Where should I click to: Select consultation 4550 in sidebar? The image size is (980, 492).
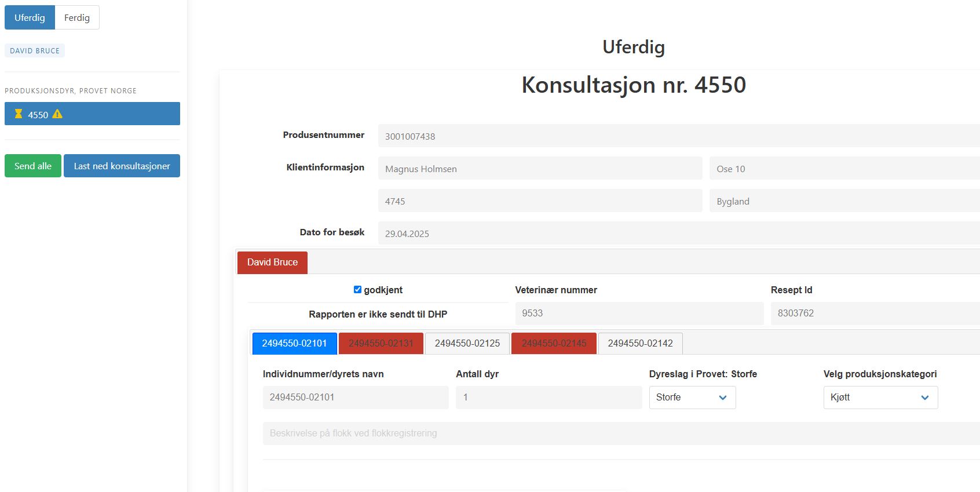(x=92, y=114)
